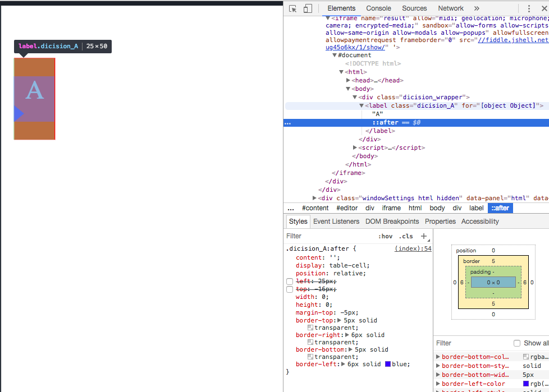Open the DevTools three-dot customize menu
Screen dimensions: 549x392
tap(529, 8)
